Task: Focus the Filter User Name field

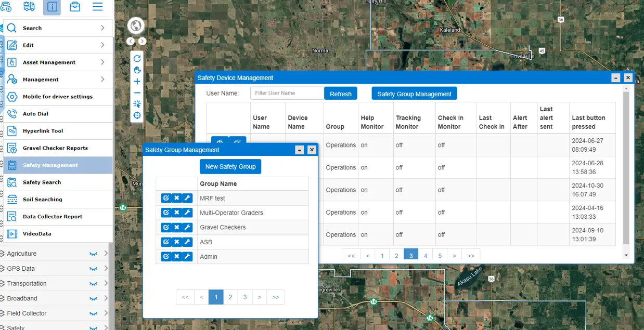Action: 287,94
